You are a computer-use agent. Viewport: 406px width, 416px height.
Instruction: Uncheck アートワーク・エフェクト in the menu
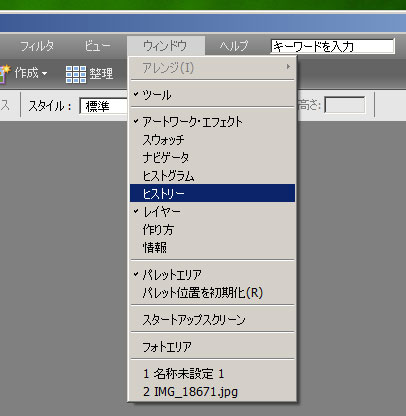[x=212, y=122]
